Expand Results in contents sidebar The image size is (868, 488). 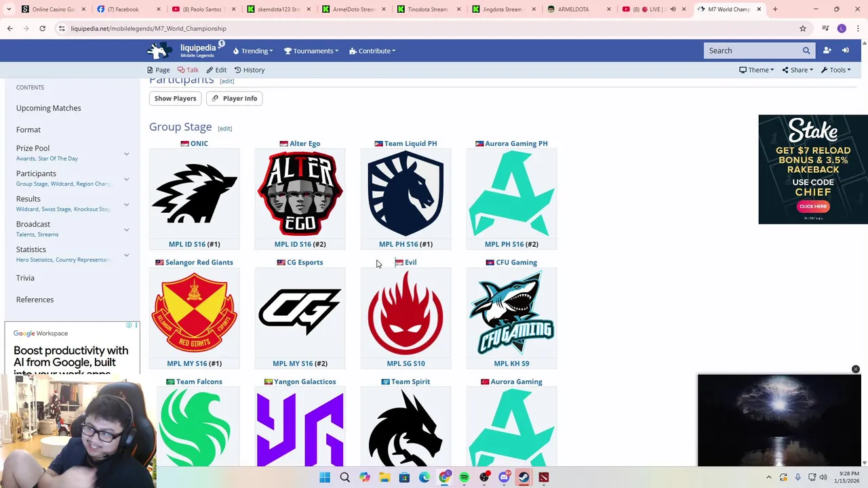(x=126, y=204)
